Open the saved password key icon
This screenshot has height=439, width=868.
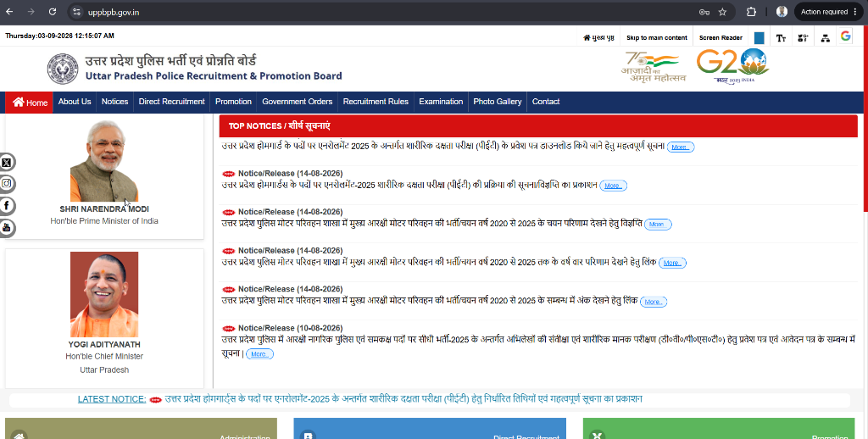click(x=704, y=12)
